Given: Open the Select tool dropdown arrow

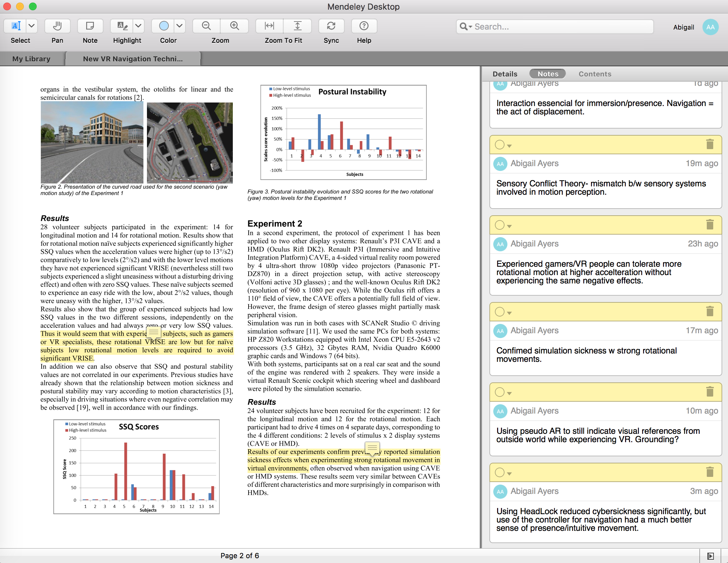Looking at the screenshot, I should [x=32, y=26].
